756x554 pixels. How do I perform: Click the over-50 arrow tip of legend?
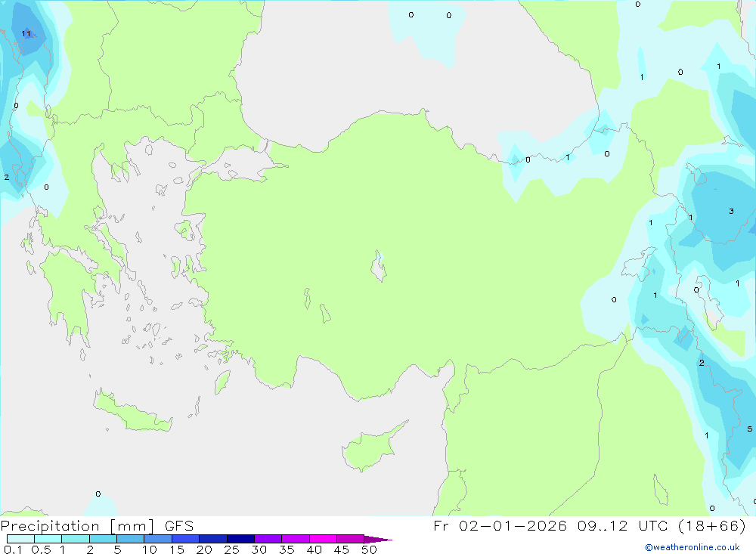pos(378,539)
